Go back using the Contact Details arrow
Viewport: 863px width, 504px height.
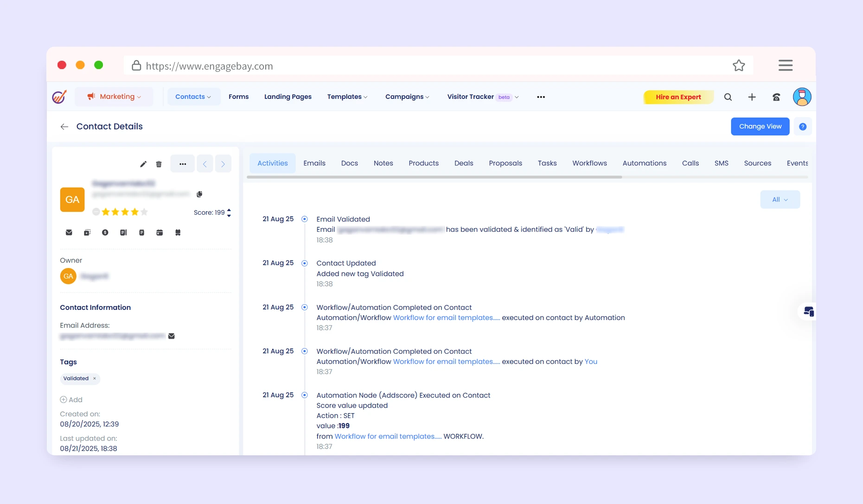coord(64,127)
